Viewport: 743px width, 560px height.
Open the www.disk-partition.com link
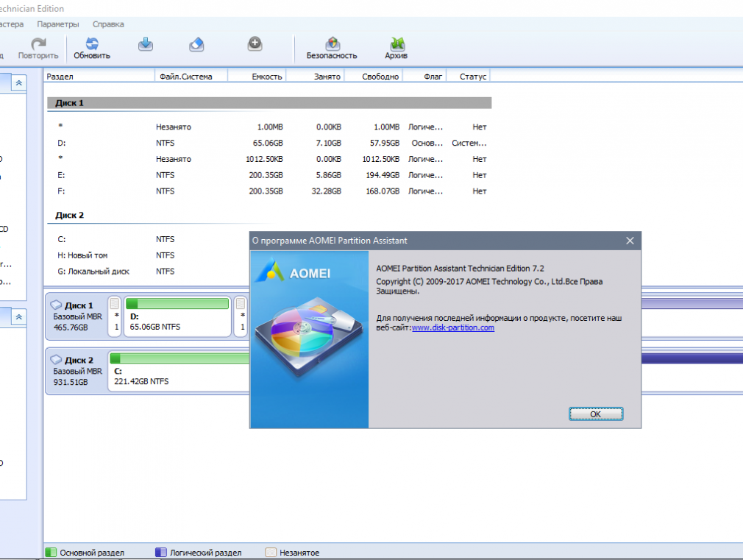[453, 327]
